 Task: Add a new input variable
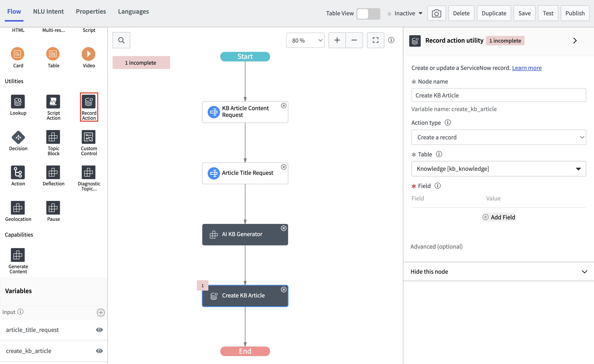[x=101, y=313]
